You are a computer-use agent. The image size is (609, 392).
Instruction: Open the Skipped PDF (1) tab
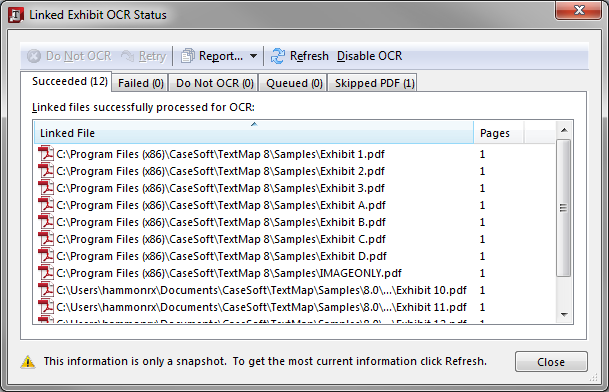[x=374, y=83]
